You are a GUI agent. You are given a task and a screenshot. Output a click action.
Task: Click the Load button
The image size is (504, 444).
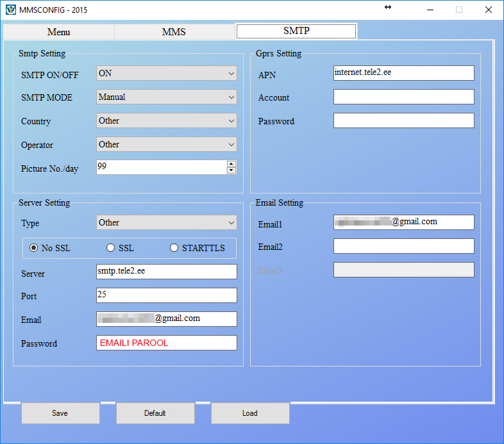(x=250, y=413)
